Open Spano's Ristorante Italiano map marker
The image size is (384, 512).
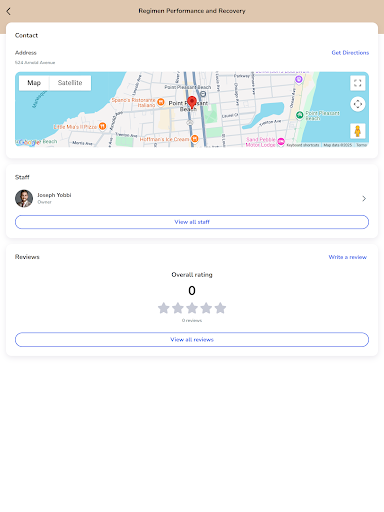[161, 102]
